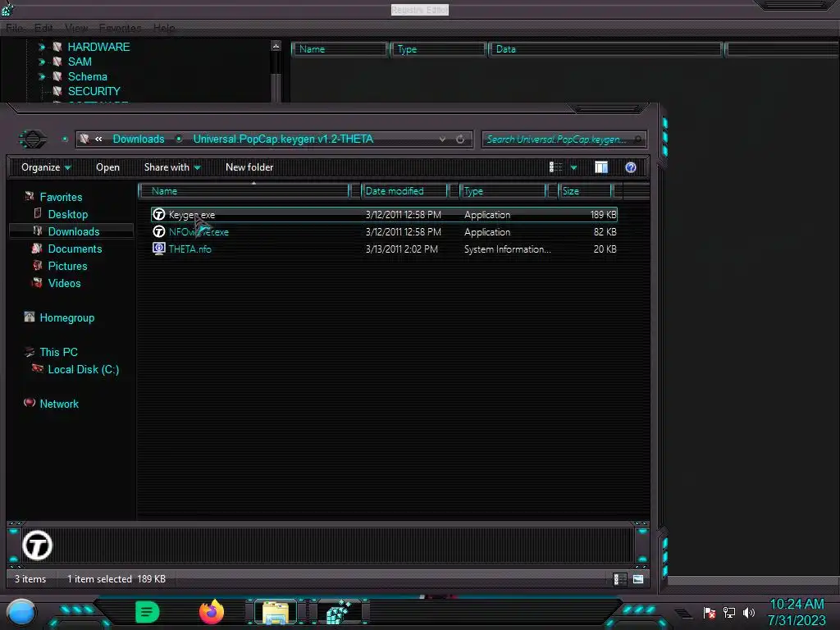Screen dimensions: 840x630
Task: Click the back navigation button
Action: (x=33, y=139)
